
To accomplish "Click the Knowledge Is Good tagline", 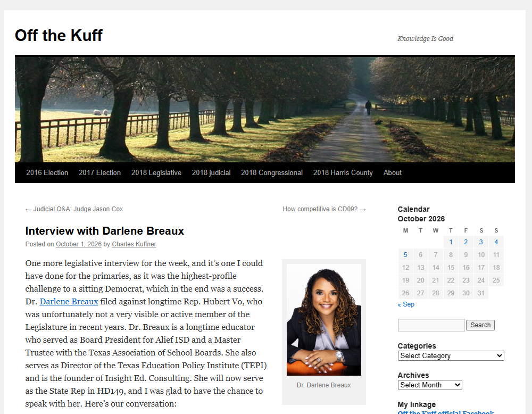I will 426,39.
